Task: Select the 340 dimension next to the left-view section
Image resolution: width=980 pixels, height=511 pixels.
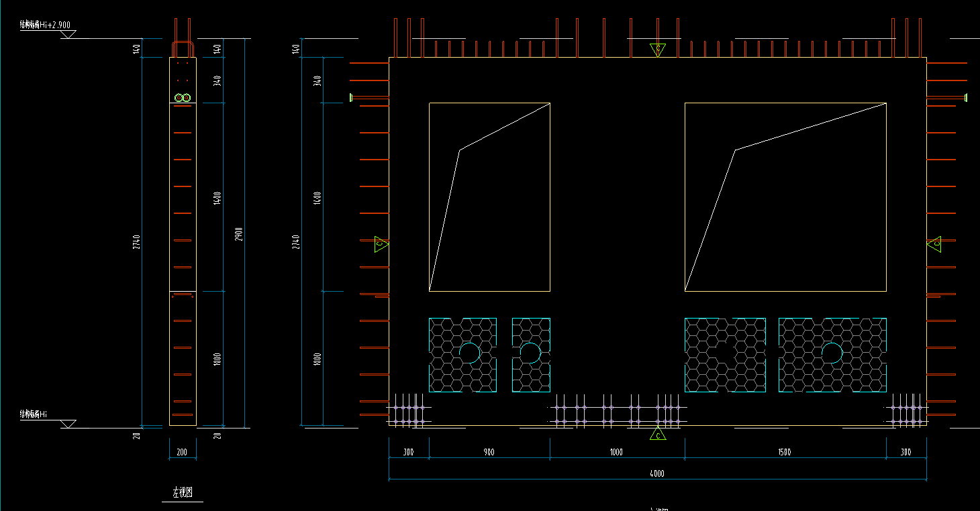Action: tap(217, 80)
